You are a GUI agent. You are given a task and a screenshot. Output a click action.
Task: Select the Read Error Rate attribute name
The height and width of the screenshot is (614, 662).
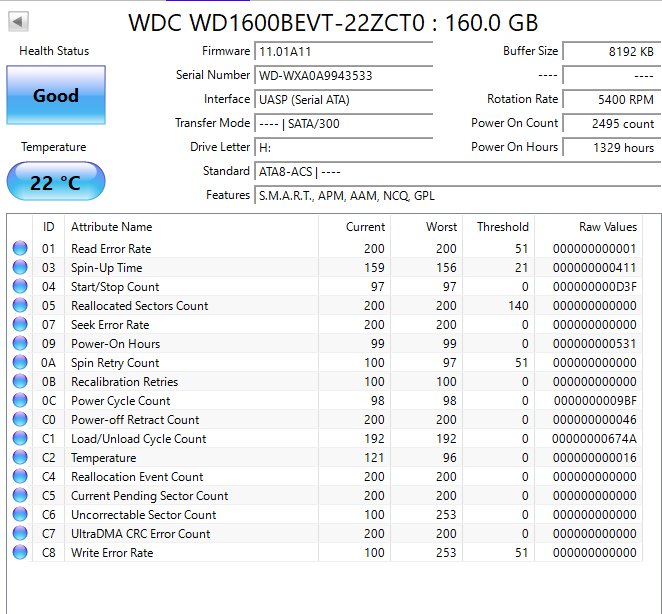pyautogui.click(x=111, y=249)
